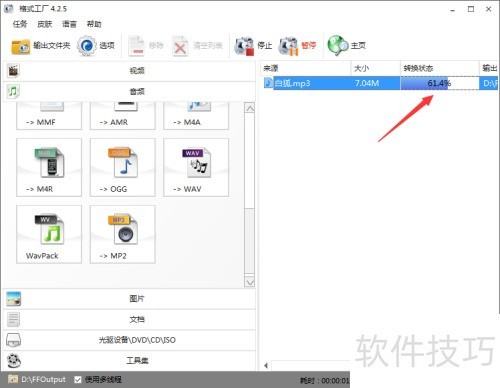This screenshot has width=500, height=388.
Task: Expand the 文档 document category panel
Action: [129, 319]
